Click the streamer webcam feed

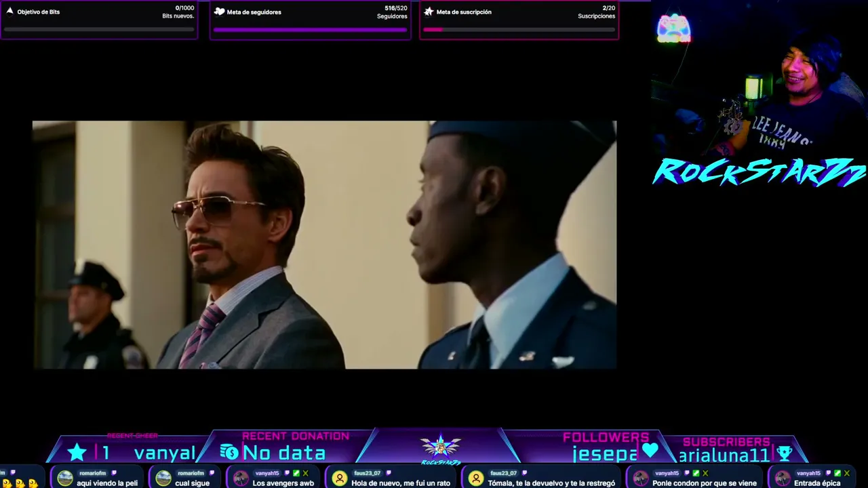tap(759, 78)
